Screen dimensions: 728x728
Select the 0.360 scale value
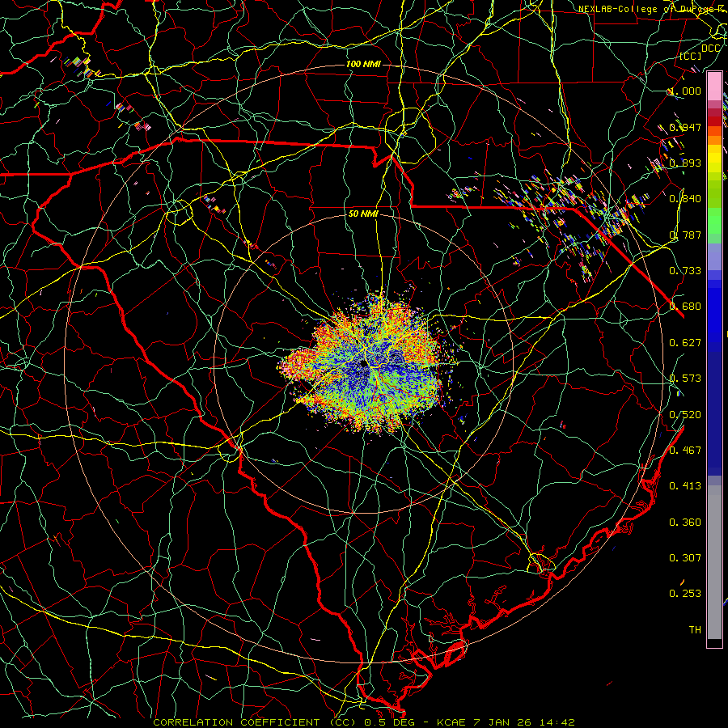coord(685,523)
